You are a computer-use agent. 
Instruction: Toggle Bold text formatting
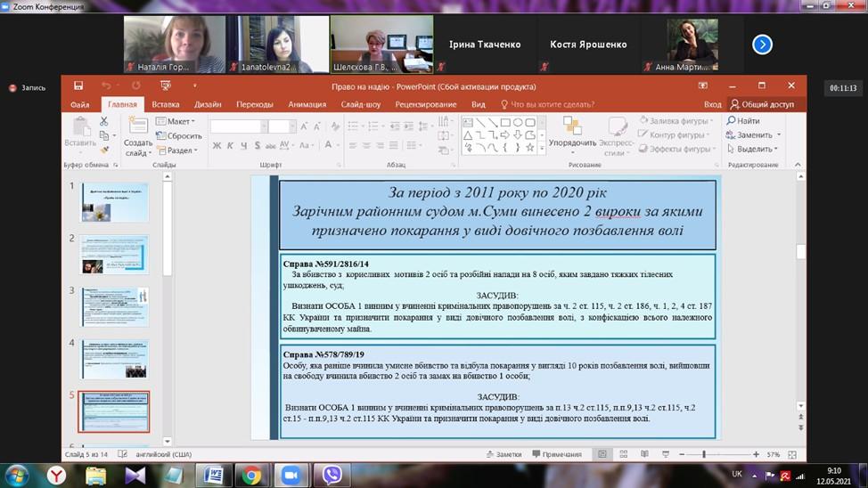[217, 146]
